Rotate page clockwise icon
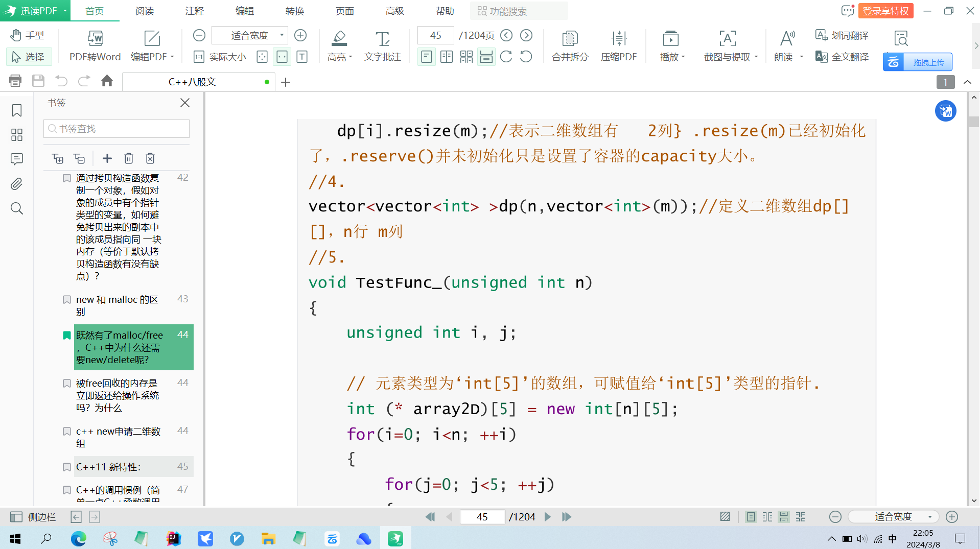 [x=506, y=57]
